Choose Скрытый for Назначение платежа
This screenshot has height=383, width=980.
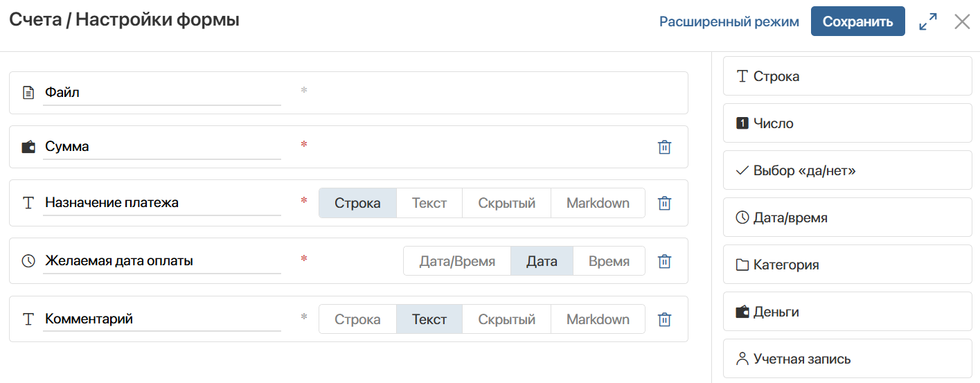click(x=507, y=203)
